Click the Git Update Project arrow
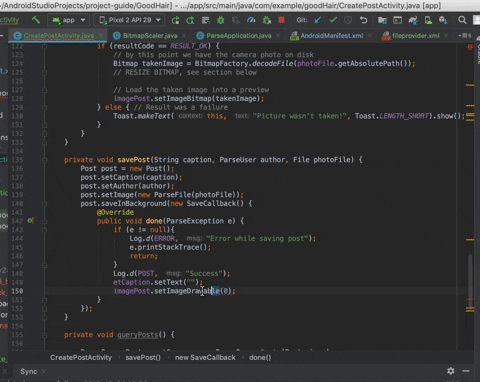 point(318,20)
